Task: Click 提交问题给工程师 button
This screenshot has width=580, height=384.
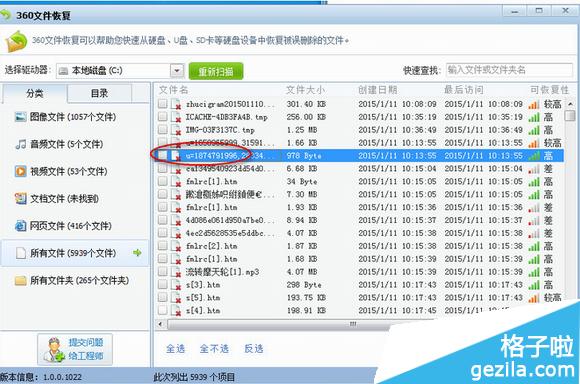Action: coord(75,350)
